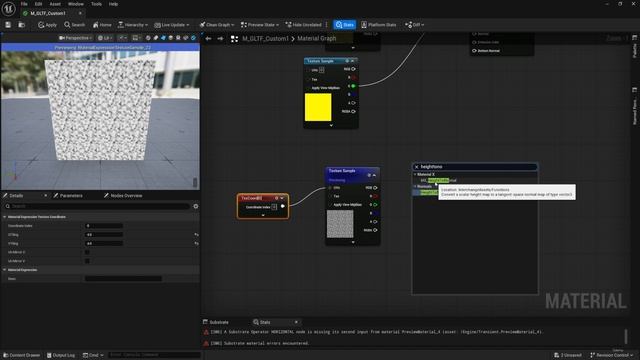Open the Content Drawer
This screenshot has width=640, height=360.
22,356
